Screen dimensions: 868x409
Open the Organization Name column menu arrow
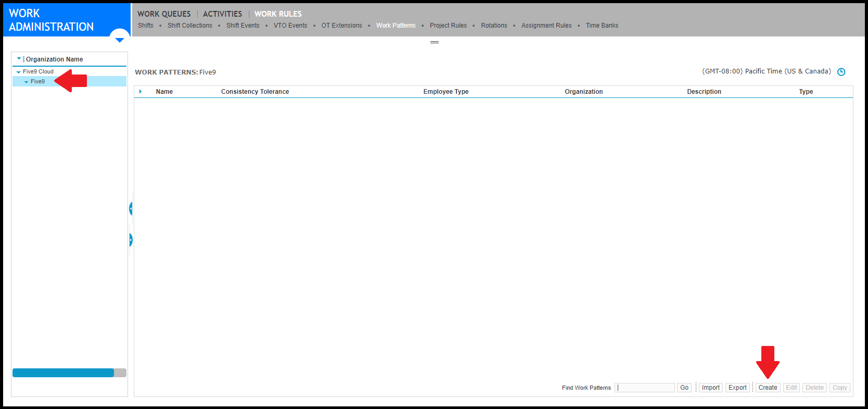click(19, 59)
